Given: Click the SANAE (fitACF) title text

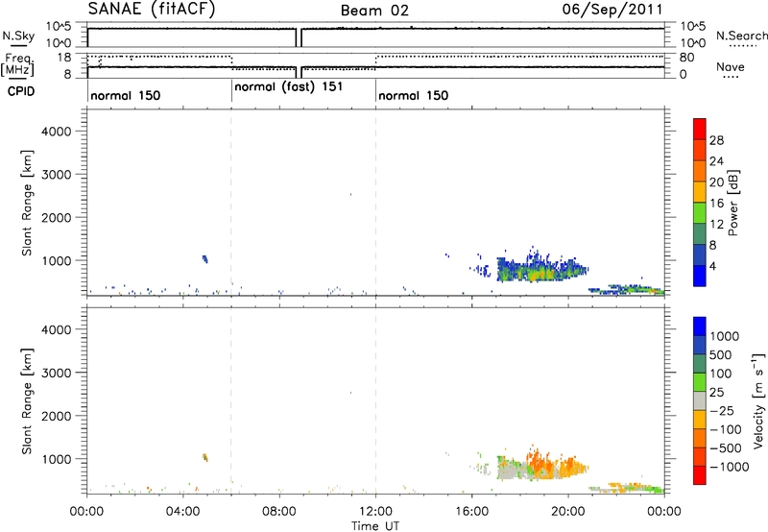Looking at the screenshot, I should point(152,10).
